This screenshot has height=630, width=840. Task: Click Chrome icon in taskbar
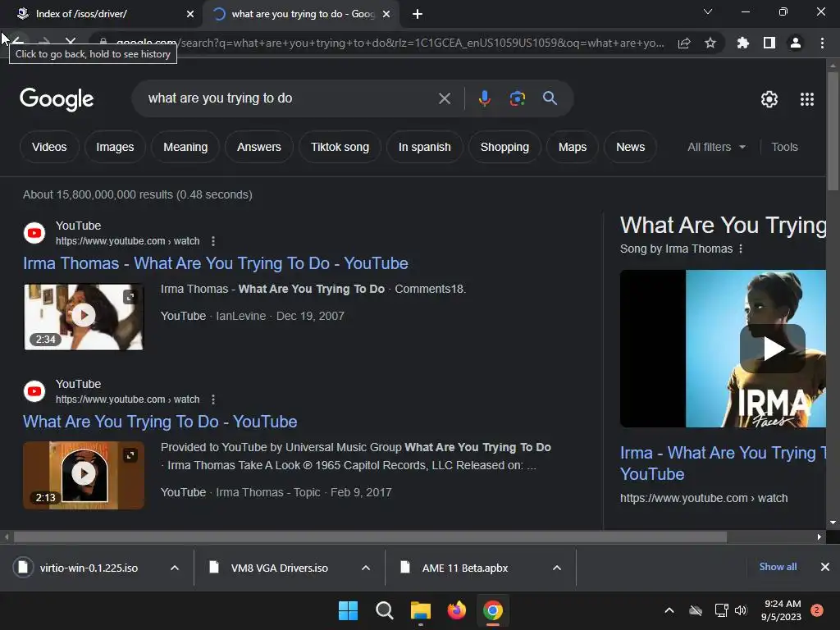coord(493,610)
